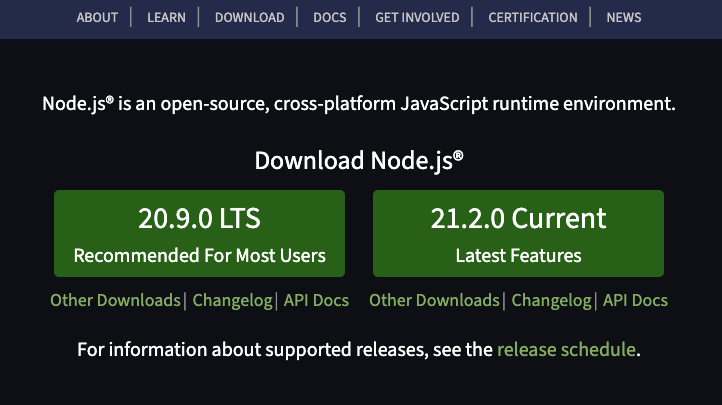The image size is (722, 405).
Task: Open the NEWS nav item
Action: 623,17
